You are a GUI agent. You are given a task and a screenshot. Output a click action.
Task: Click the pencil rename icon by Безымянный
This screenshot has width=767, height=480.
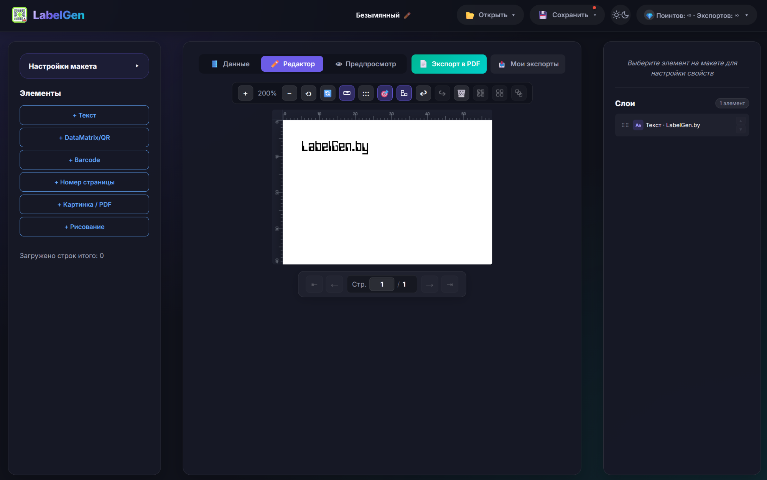tap(407, 15)
